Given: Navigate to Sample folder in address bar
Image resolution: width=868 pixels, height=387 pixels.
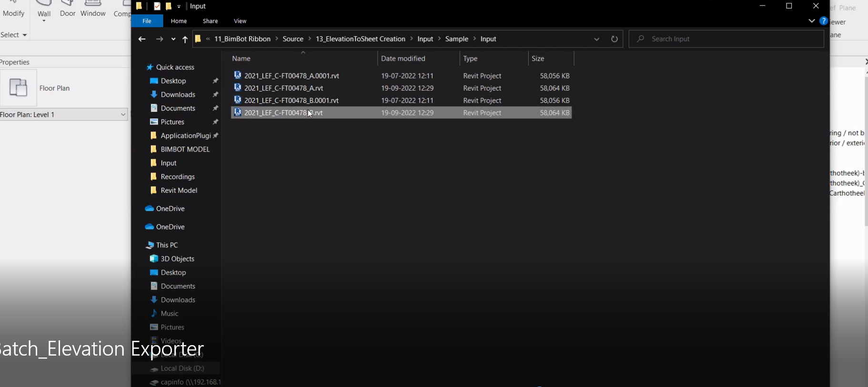Looking at the screenshot, I should point(457,39).
